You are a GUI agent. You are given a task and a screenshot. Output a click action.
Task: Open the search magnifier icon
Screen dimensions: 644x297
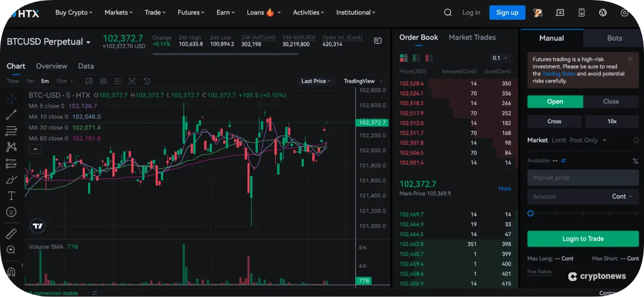coord(448,12)
